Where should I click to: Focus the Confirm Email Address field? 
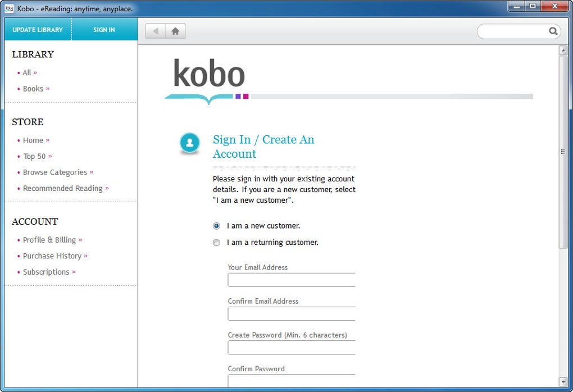click(x=292, y=314)
